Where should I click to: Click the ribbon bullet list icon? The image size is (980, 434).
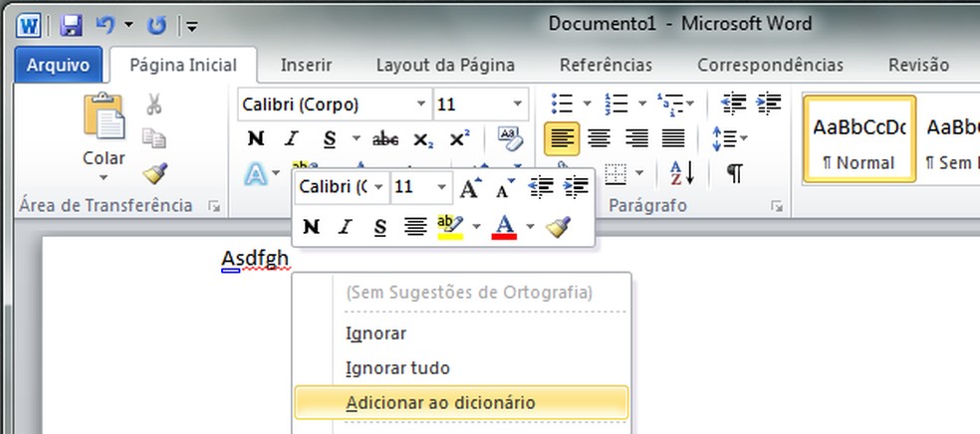coord(563,104)
